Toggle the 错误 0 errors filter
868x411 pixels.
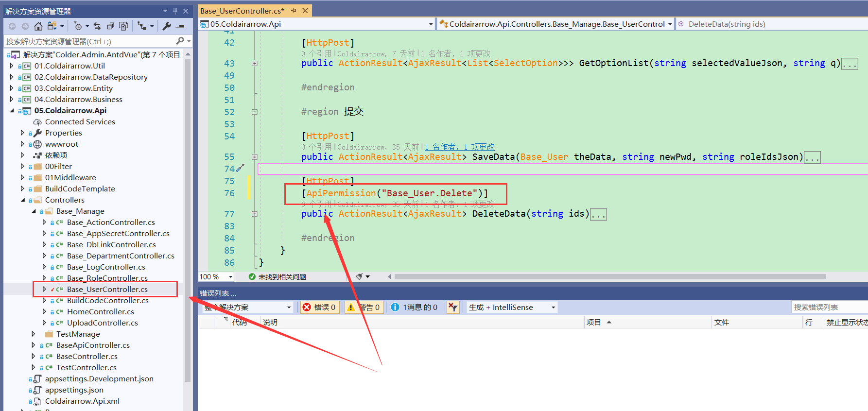[x=319, y=307]
